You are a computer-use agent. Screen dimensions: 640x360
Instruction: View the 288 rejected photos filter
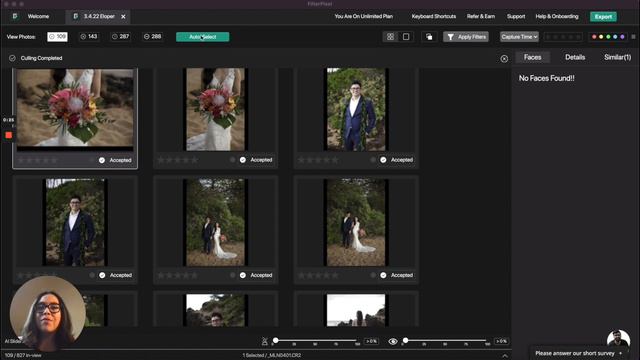(x=153, y=37)
